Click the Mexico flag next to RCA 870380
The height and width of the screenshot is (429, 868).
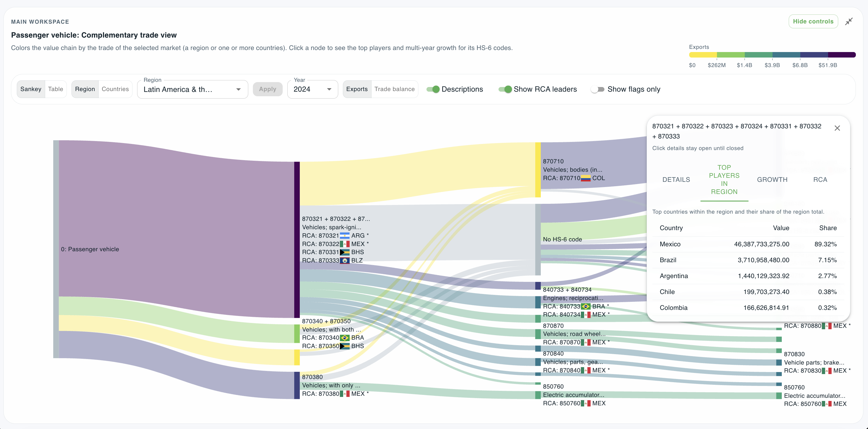(x=345, y=394)
